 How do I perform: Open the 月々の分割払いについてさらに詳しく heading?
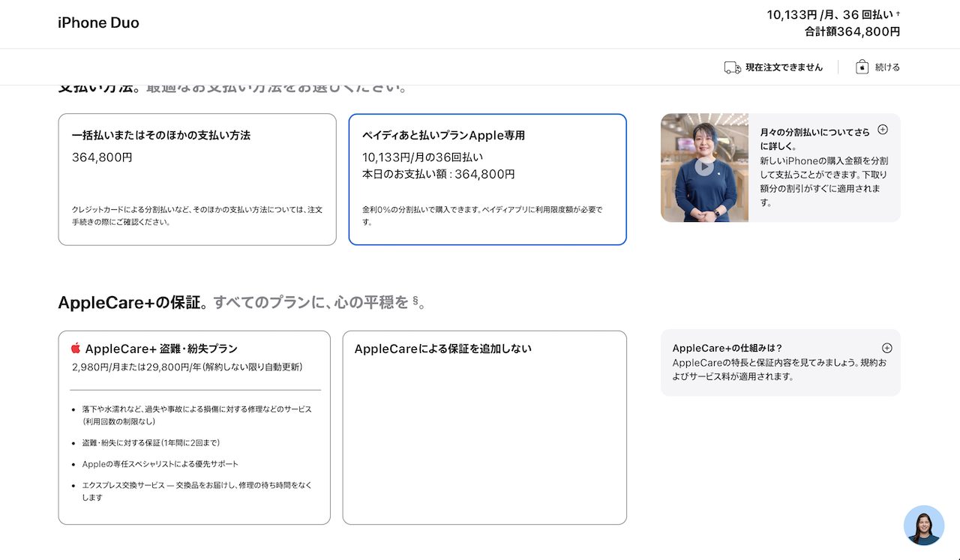[815, 139]
